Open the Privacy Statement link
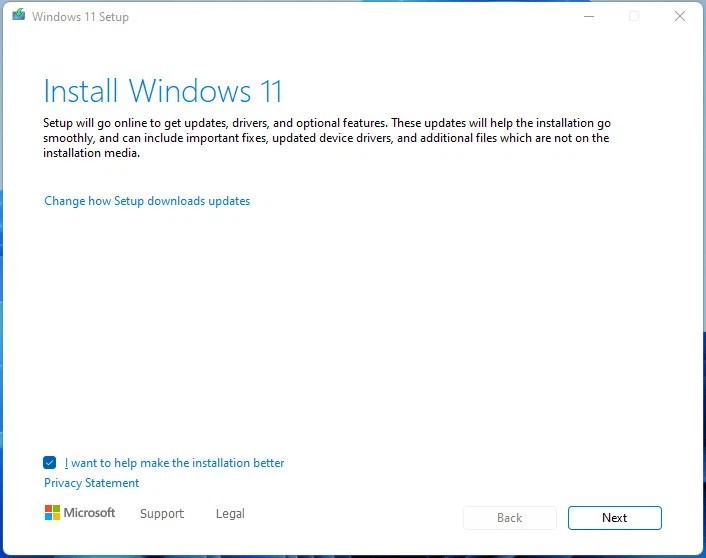This screenshot has width=706, height=558. pos(92,483)
